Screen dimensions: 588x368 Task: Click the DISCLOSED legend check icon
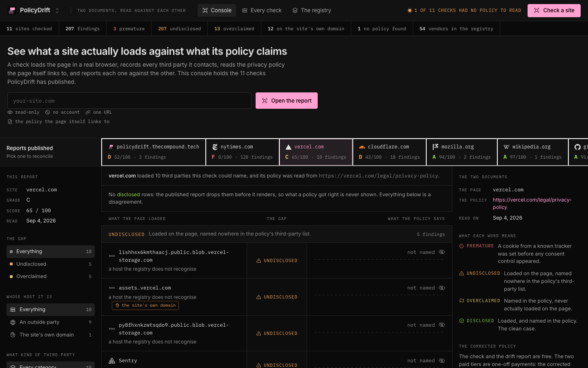(461, 321)
